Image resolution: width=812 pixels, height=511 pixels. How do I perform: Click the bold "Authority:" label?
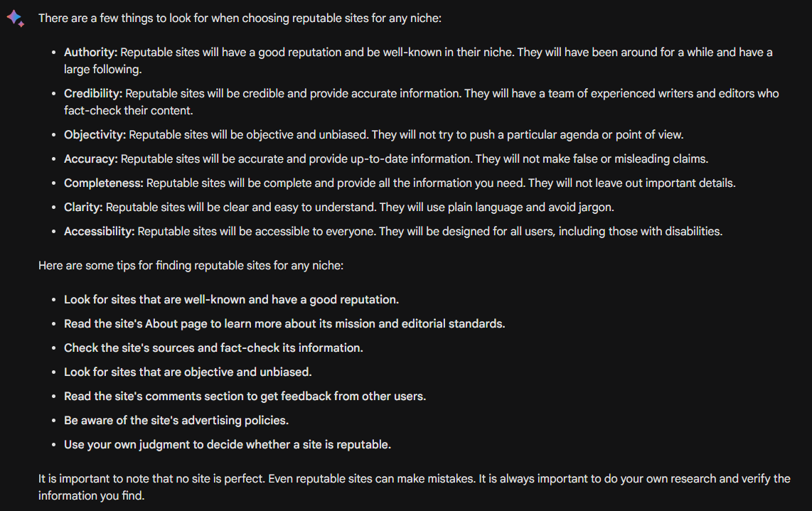coord(91,53)
